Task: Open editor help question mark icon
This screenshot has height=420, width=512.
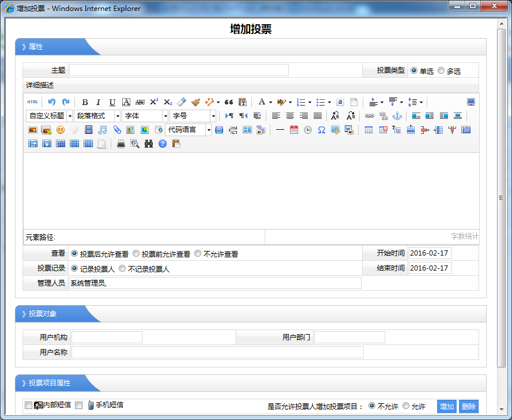Action: coord(163,144)
